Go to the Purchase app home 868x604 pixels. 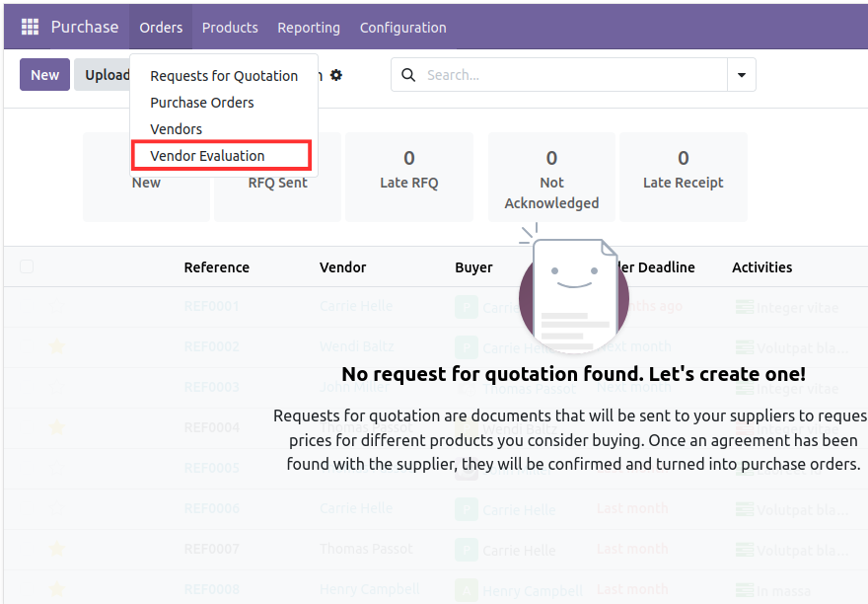(x=85, y=27)
